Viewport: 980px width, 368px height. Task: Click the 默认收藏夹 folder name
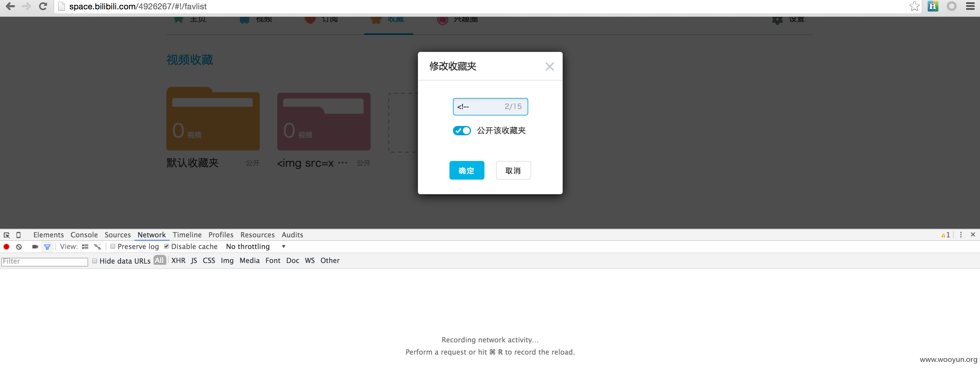193,163
